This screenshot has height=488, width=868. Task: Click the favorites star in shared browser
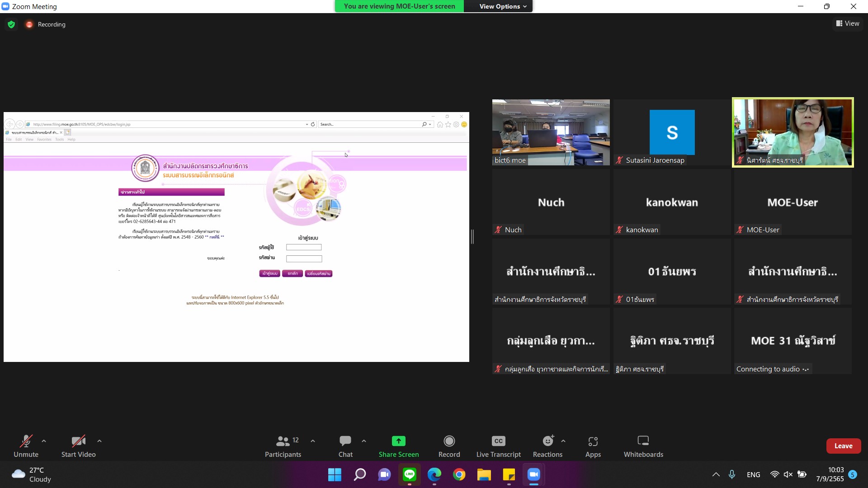point(448,124)
